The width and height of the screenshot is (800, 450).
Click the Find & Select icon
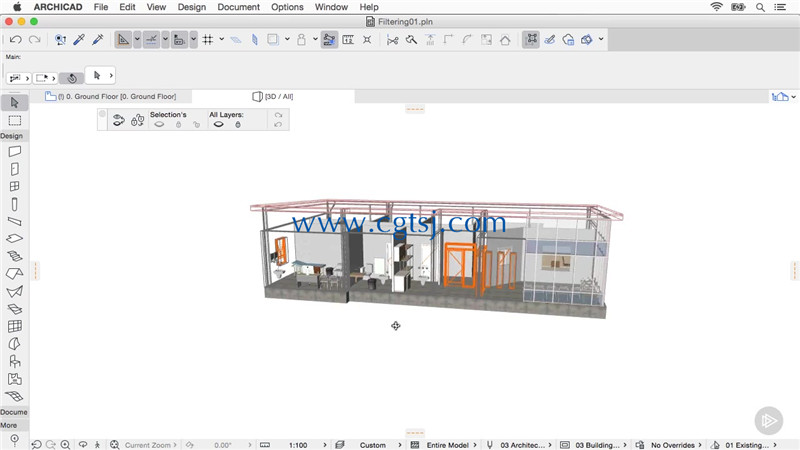click(x=60, y=40)
